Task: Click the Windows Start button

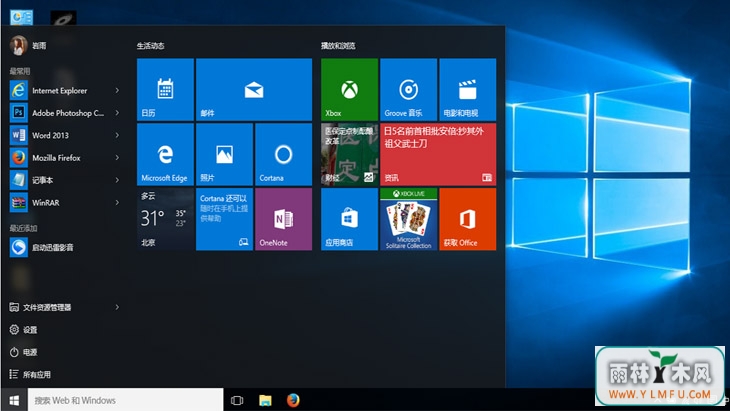Action: tap(14, 400)
